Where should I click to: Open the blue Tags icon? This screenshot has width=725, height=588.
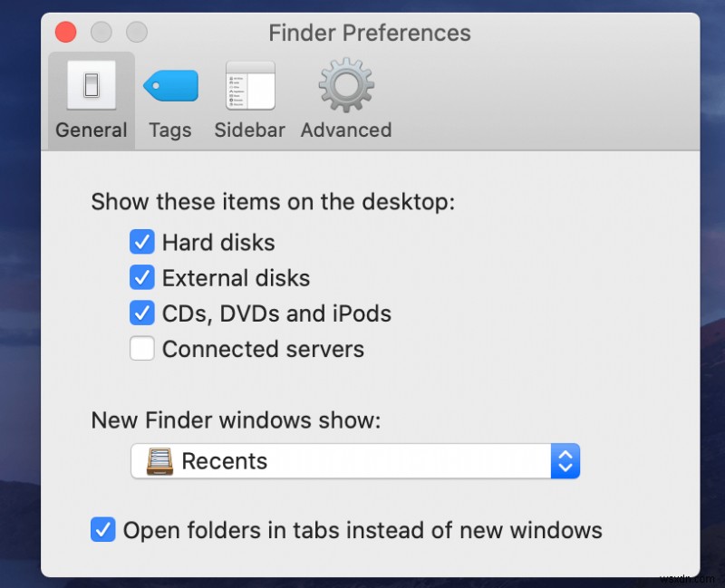pyautogui.click(x=170, y=85)
